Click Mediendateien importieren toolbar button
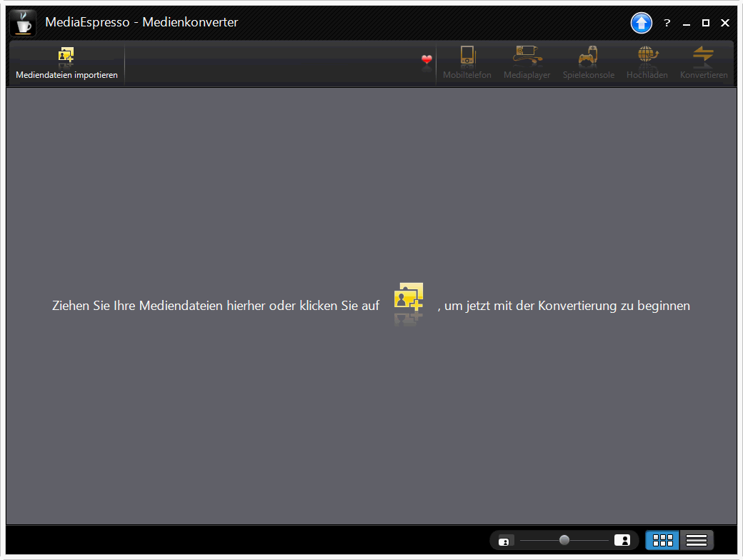The height and width of the screenshot is (560, 743). 66,63
